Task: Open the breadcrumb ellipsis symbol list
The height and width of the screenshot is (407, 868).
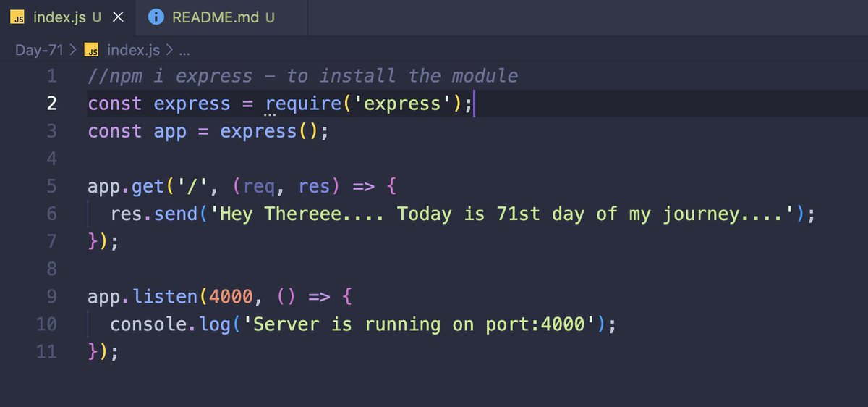Action: click(x=184, y=50)
